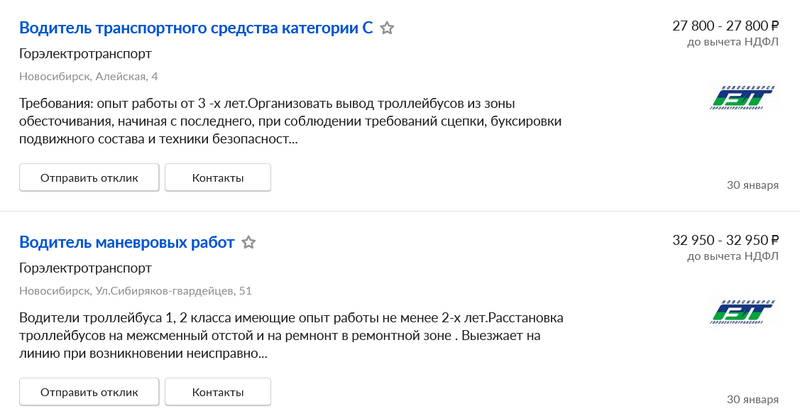Show 'Контакты' for shunting driver vacancy

[218, 392]
